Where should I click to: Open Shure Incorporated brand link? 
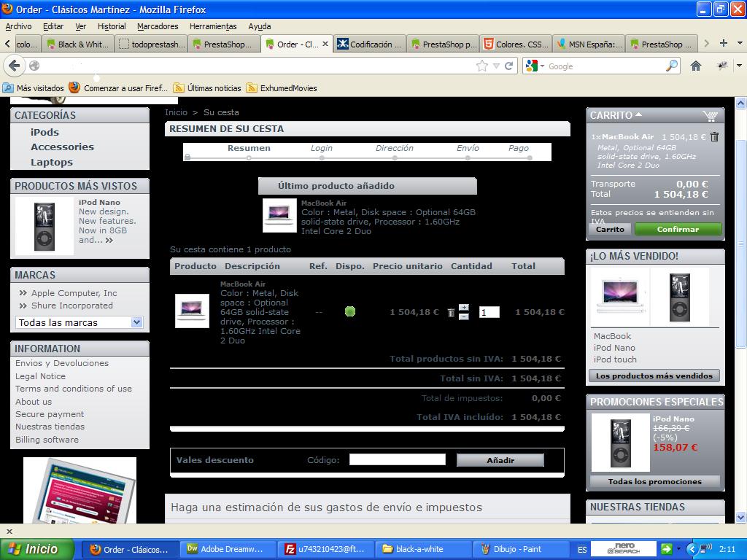click(72, 306)
